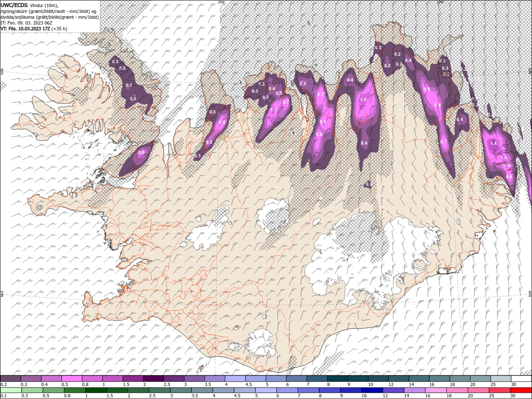This screenshot has width=532, height=399.
Task: Click the '30' label under lower legend row
Action: click(x=512, y=396)
